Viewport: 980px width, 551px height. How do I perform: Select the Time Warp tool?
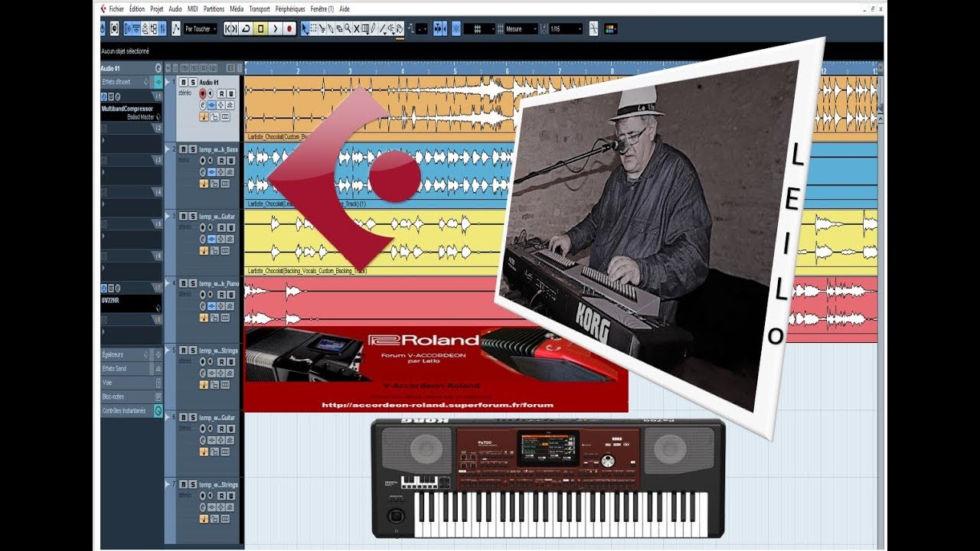[x=364, y=28]
